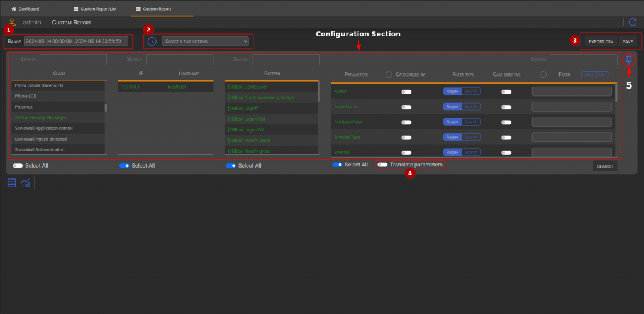Toggle Select All under Parameters list
Viewport: 644px width, 314px height.
point(338,165)
